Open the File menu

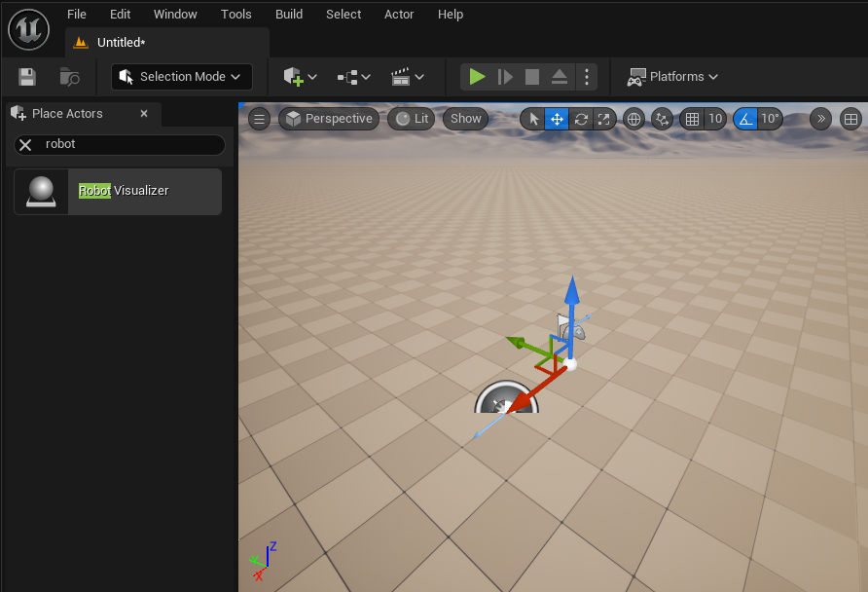click(77, 15)
